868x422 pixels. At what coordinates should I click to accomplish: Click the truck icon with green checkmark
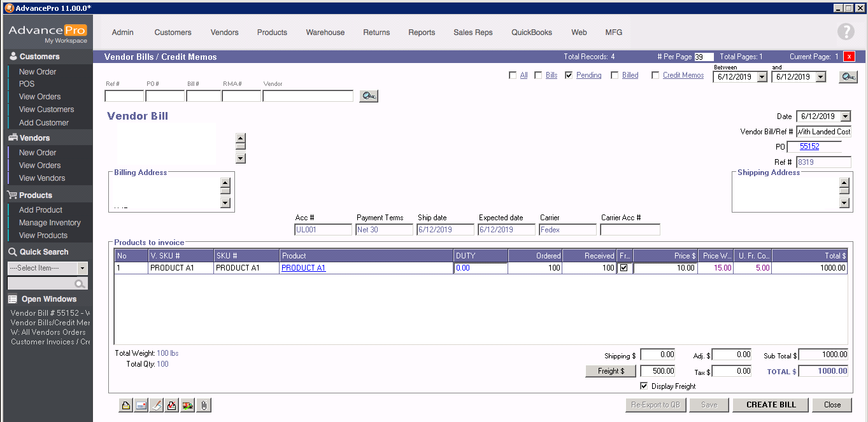click(x=187, y=405)
